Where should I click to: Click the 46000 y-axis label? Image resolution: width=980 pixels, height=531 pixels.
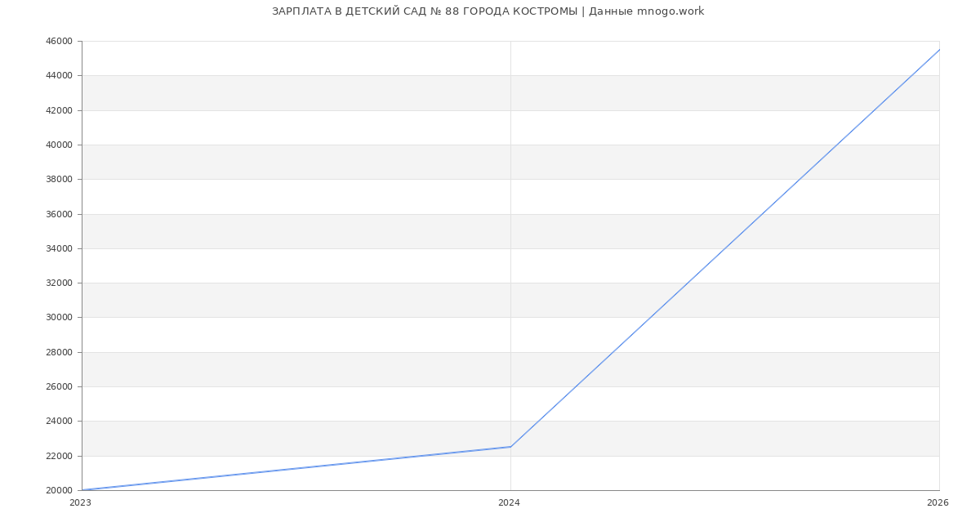click(x=60, y=42)
